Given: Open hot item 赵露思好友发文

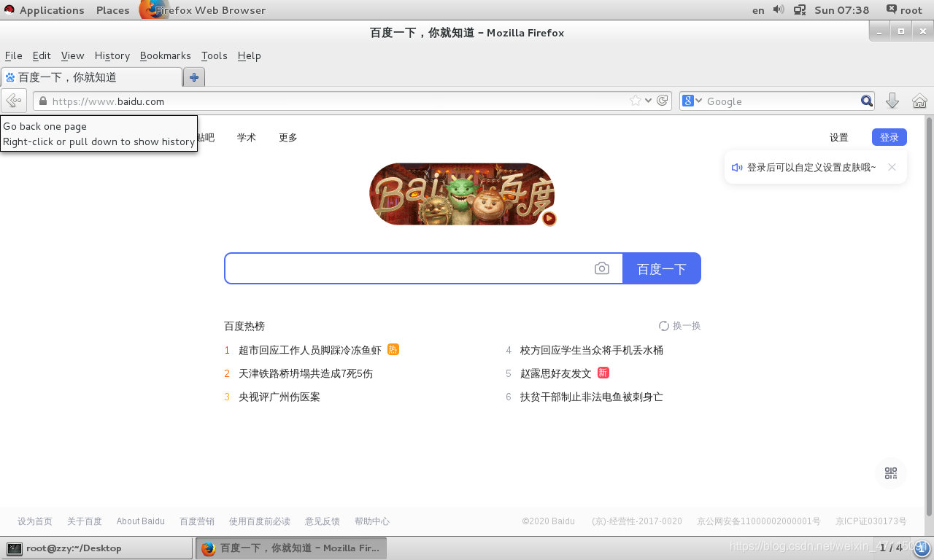Looking at the screenshot, I should pyautogui.click(x=556, y=373).
